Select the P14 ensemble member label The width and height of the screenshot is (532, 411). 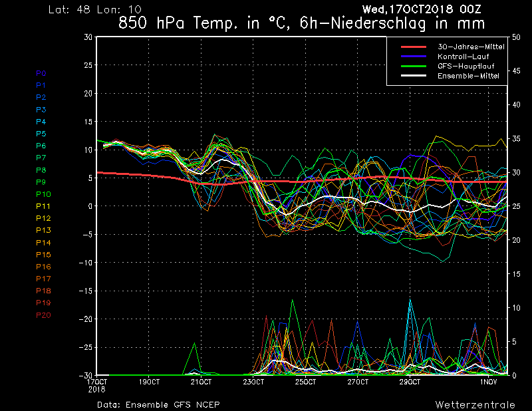click(x=43, y=243)
